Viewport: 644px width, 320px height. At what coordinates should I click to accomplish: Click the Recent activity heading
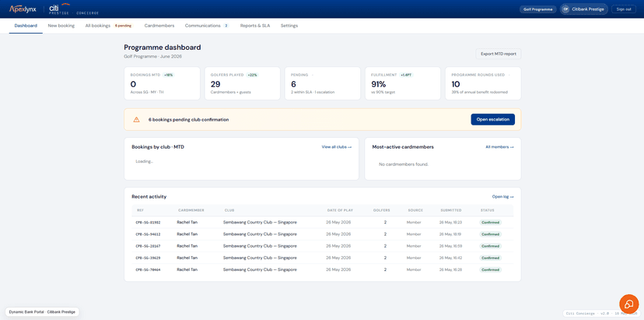click(x=149, y=197)
